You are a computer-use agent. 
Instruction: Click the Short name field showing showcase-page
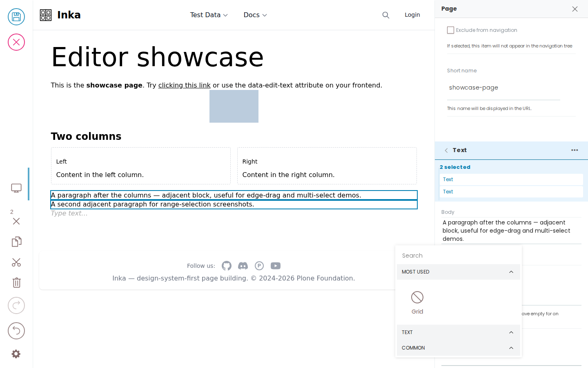(503, 88)
